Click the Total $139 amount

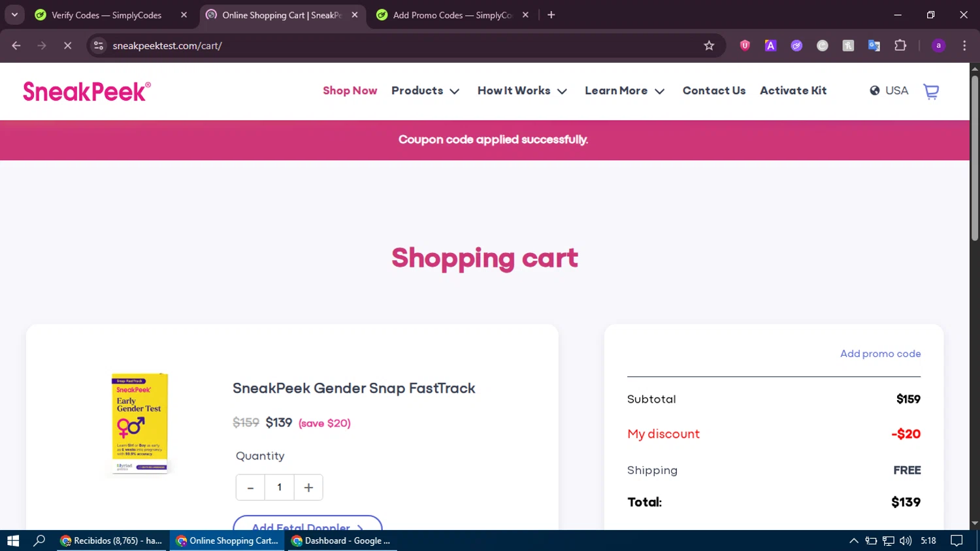tap(906, 502)
